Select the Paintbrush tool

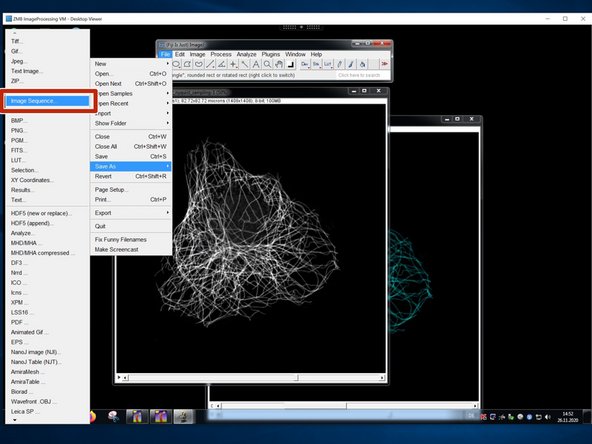(x=351, y=65)
